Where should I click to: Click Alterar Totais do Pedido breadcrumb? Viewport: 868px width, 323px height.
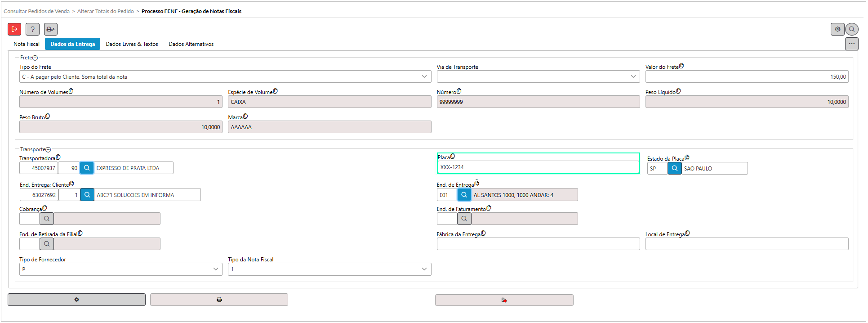[105, 11]
